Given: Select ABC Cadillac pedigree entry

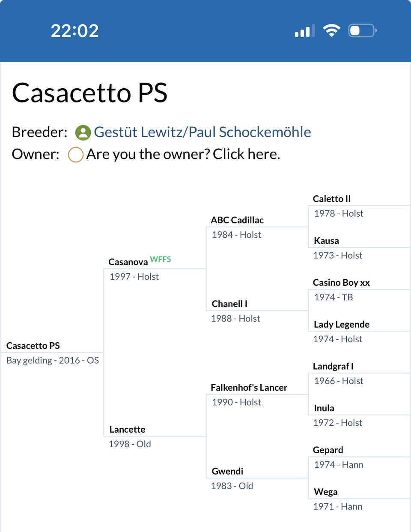Looking at the screenshot, I should (x=237, y=220).
